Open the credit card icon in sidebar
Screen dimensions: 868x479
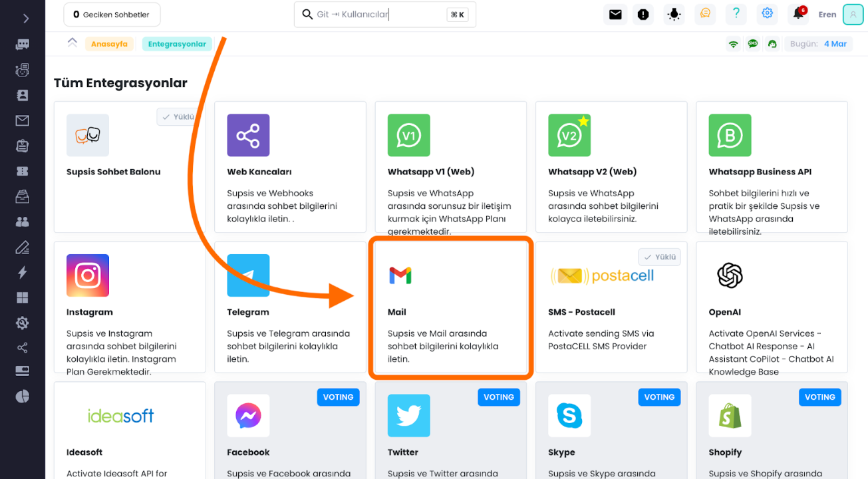pyautogui.click(x=23, y=371)
